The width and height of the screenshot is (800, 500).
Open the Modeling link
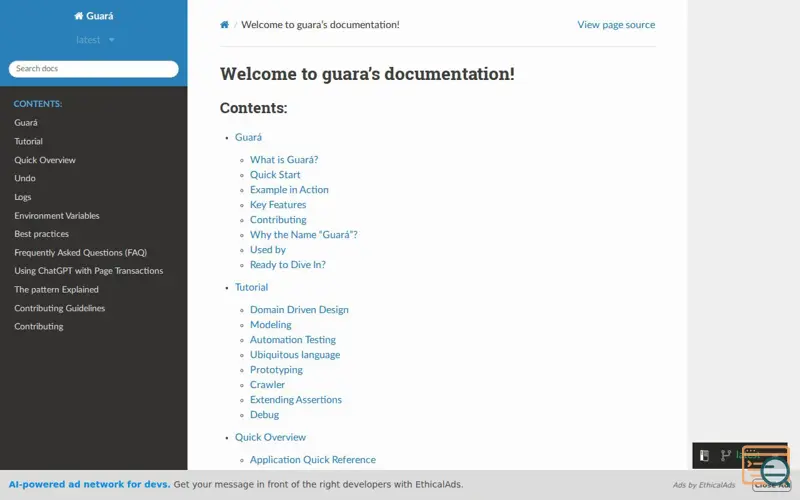270,324
